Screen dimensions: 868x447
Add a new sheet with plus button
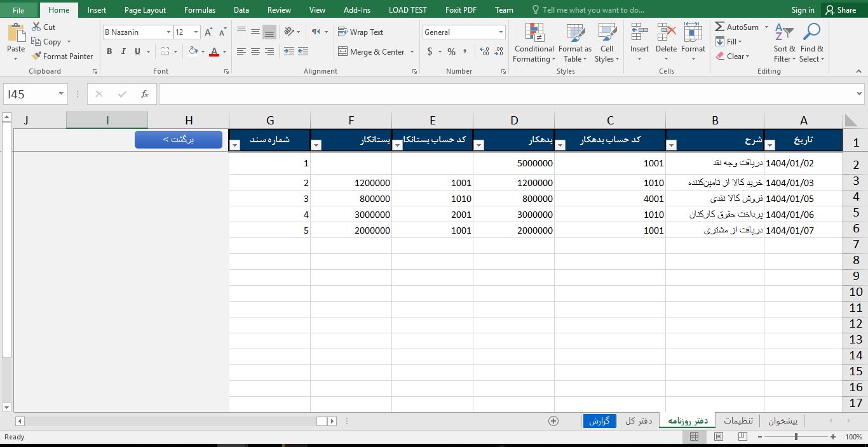[x=553, y=420]
